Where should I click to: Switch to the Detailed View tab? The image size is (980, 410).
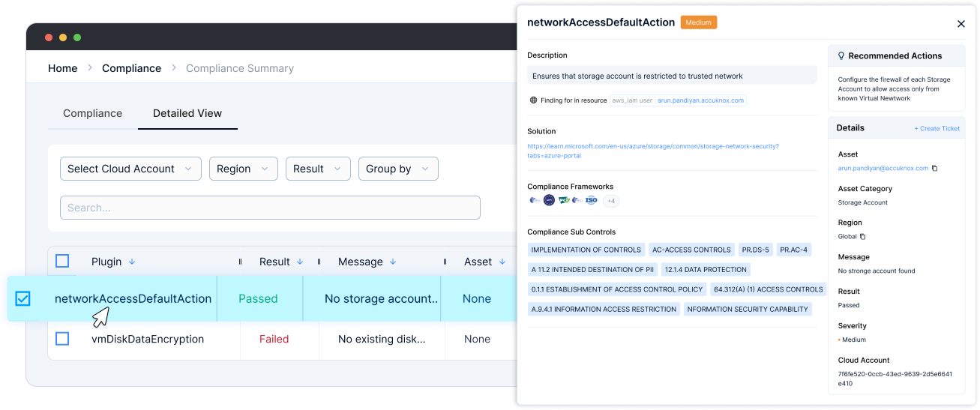(187, 113)
